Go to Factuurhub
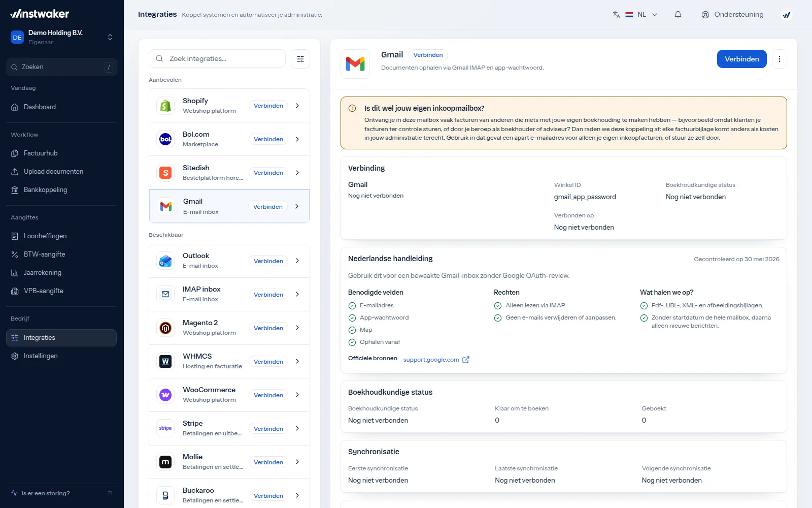Screen dimensions: 812x508 [61, 153]
